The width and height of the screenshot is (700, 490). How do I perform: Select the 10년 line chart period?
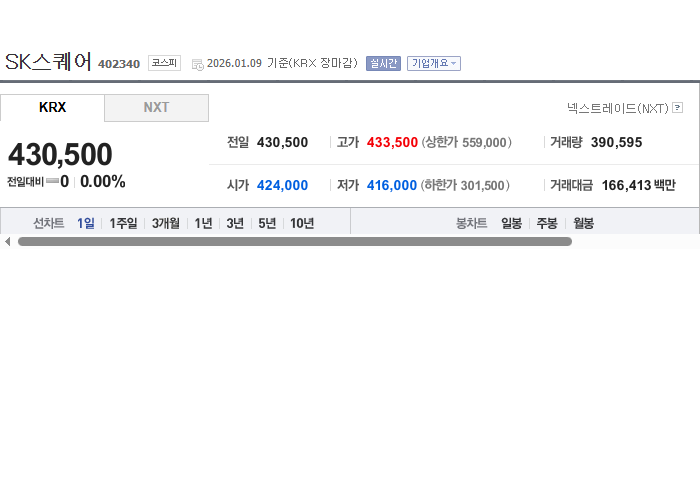pyautogui.click(x=302, y=223)
